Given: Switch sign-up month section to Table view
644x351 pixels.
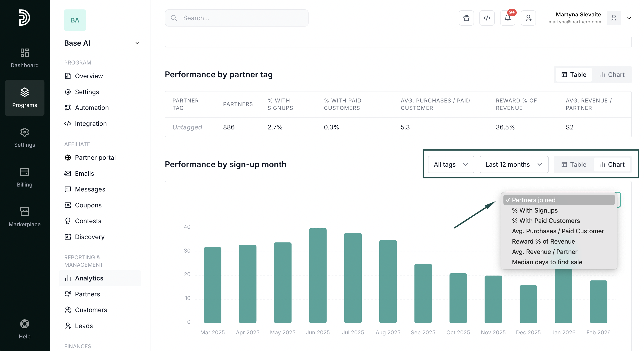Looking at the screenshot, I should point(574,164).
